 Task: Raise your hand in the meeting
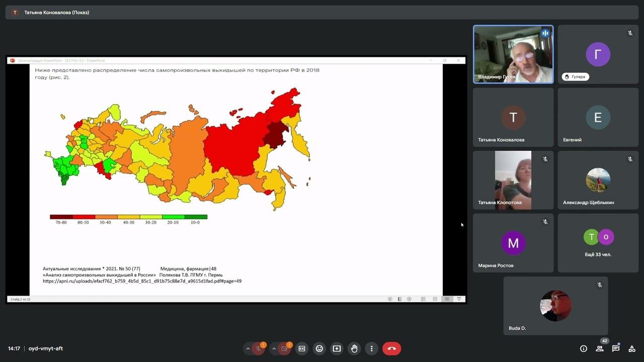point(354,348)
